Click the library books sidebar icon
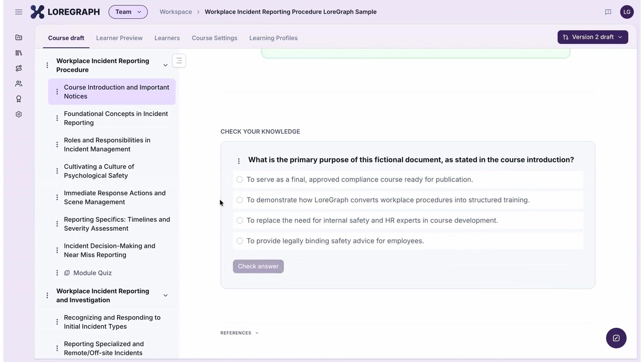 click(19, 53)
